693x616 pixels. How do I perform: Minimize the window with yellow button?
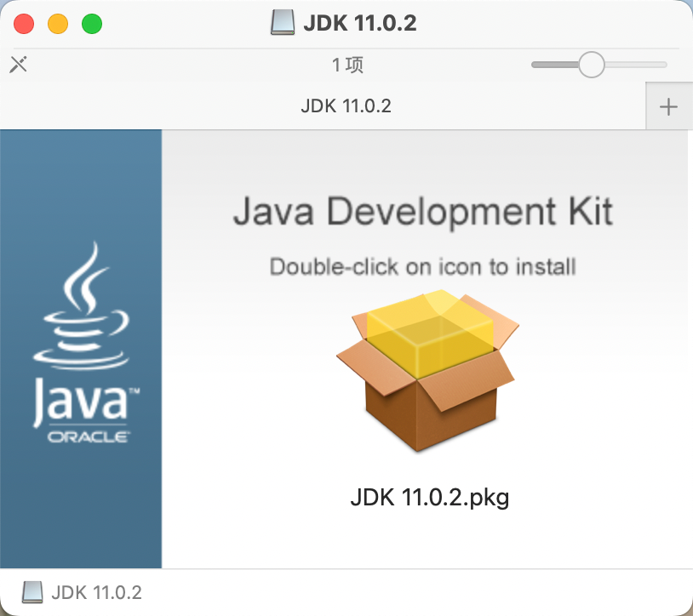pos(58,24)
